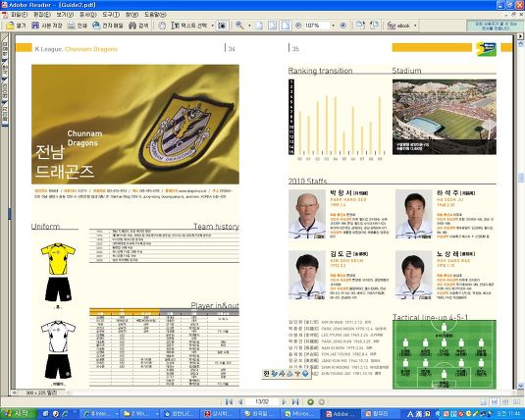
Task: Click the 'Ranking transition' heading
Action: click(321, 71)
